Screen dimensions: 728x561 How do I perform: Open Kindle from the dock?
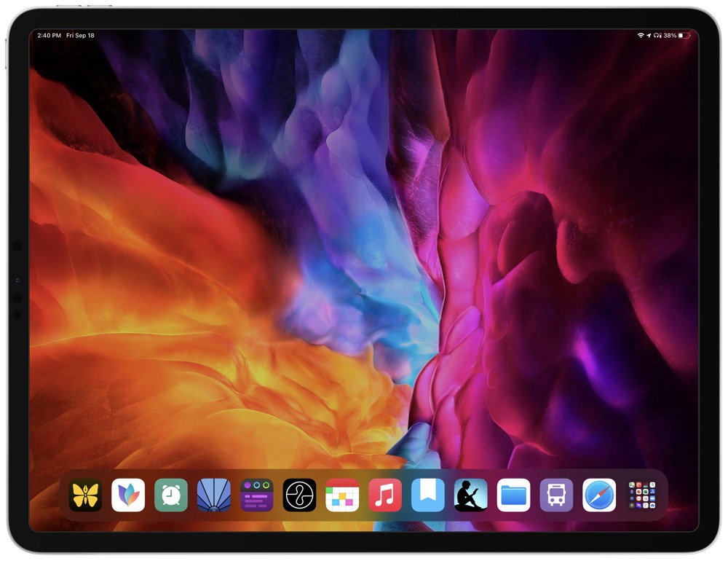tap(471, 495)
